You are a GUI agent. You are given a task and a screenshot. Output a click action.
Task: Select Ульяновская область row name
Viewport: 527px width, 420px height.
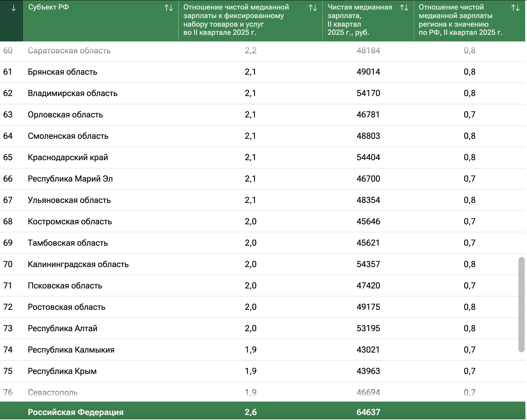click(69, 200)
